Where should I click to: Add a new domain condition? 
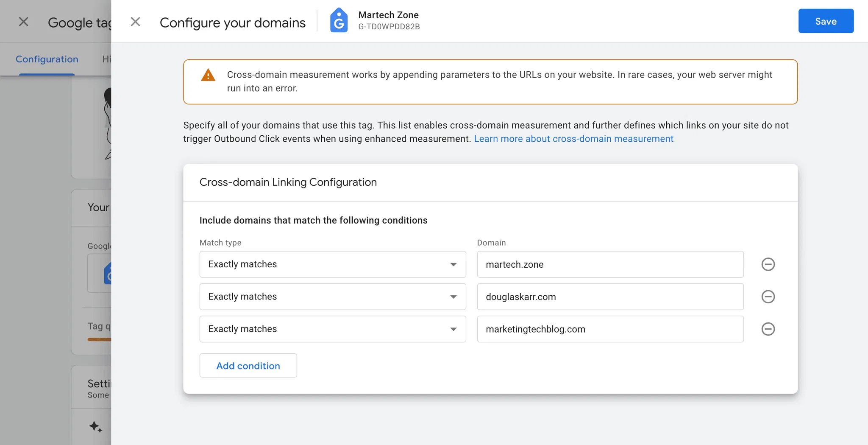coord(248,366)
